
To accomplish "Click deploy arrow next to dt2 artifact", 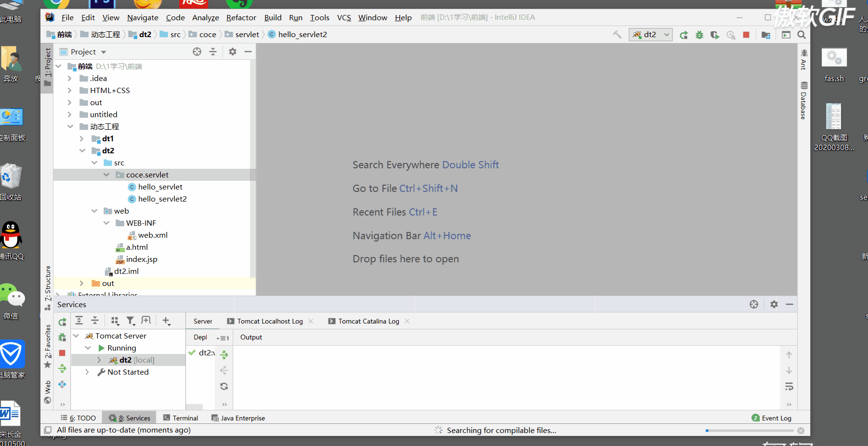I will 224,355.
